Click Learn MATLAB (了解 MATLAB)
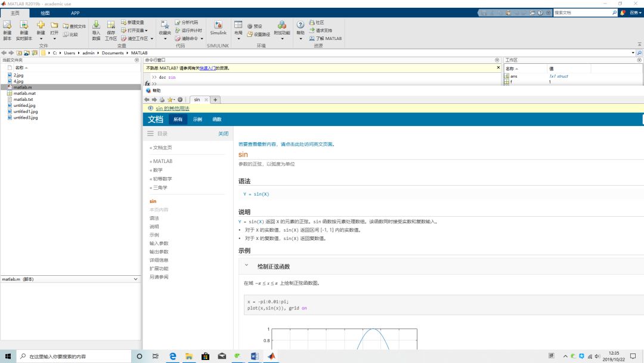644x363 pixels. [326, 38]
